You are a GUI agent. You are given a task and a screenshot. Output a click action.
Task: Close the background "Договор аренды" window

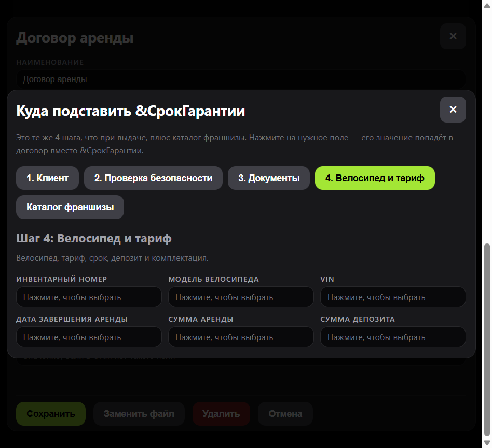[x=453, y=36]
